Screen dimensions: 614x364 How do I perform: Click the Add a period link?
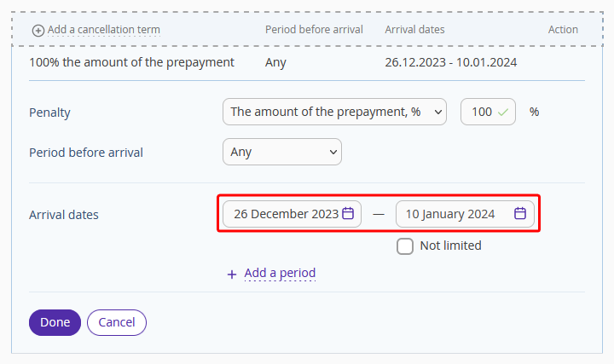[x=280, y=273]
